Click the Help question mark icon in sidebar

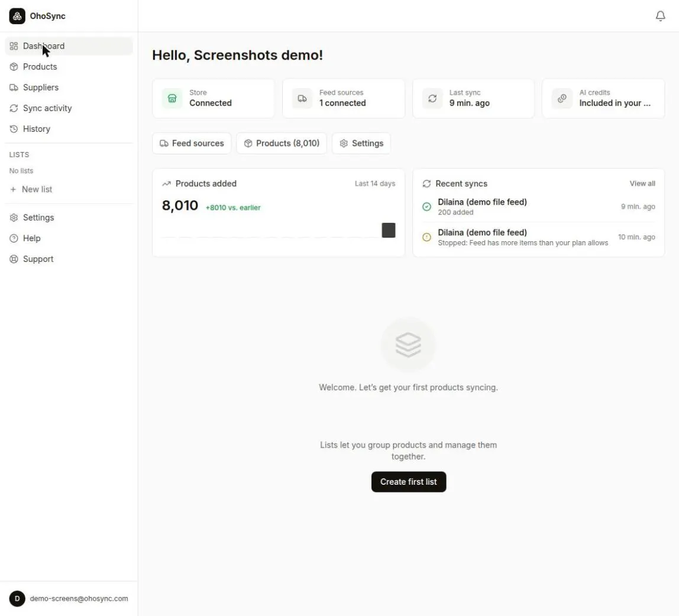click(14, 238)
